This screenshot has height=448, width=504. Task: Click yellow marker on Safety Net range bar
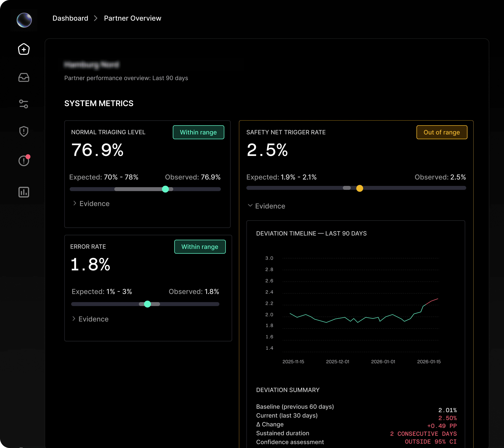pos(359,188)
